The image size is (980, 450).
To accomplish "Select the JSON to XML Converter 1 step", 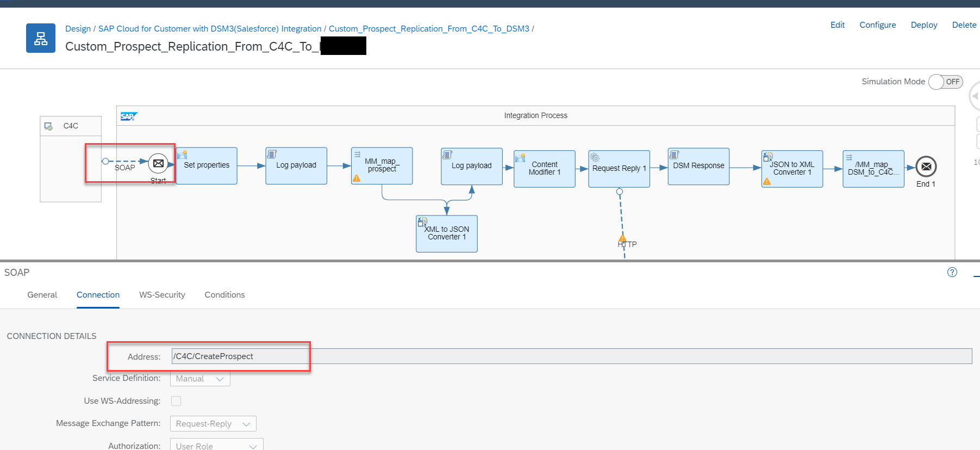I will (791, 169).
